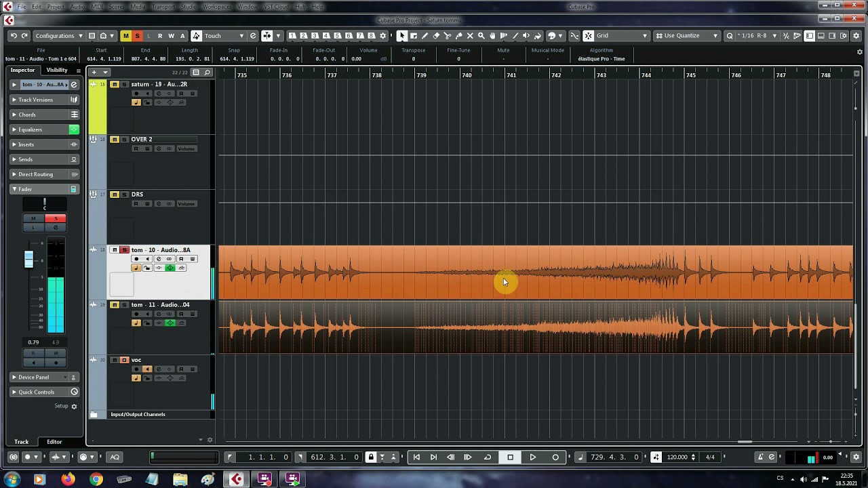Select the Play speaker tool

point(526,35)
